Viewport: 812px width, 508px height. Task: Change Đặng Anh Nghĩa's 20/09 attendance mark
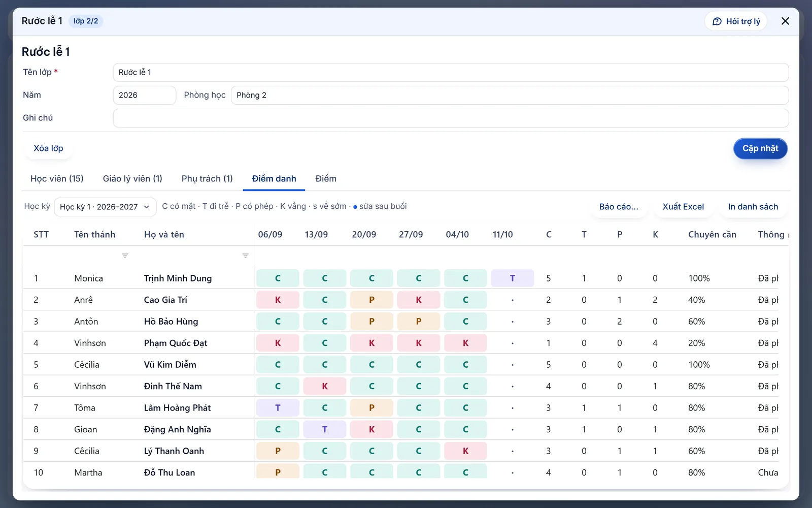371,429
